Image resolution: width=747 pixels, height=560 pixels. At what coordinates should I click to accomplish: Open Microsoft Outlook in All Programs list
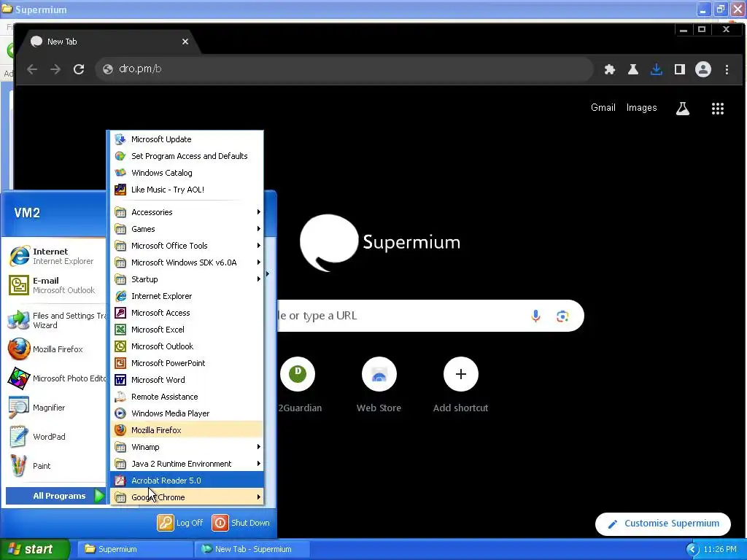(187, 346)
